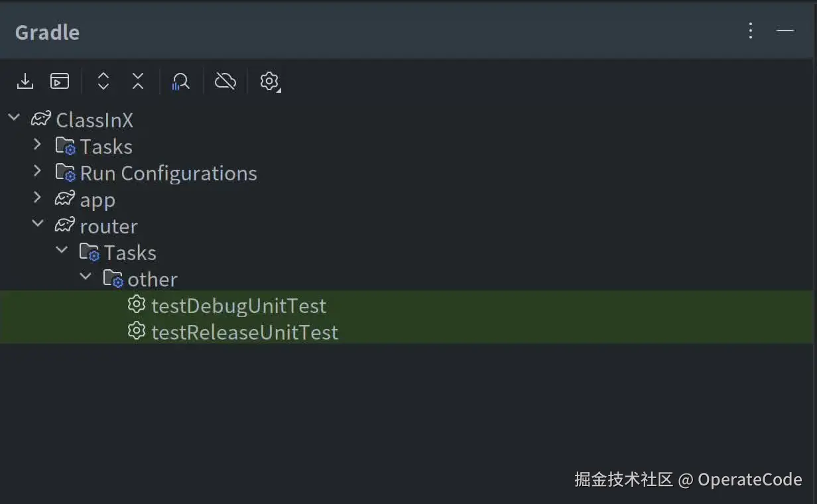Click the Sync Gradle projects download icon

[25, 81]
